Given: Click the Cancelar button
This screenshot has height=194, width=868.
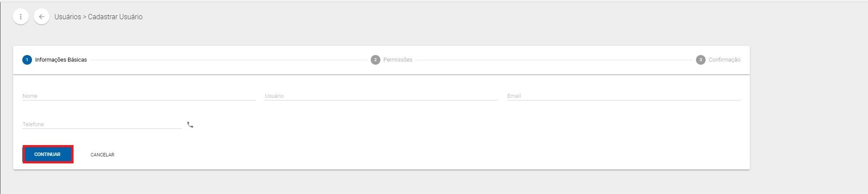Looking at the screenshot, I should click(102, 155).
